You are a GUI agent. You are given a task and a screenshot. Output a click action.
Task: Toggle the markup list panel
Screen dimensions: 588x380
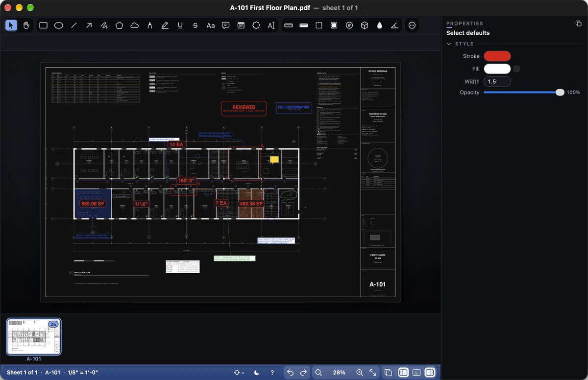pyautogui.click(x=416, y=373)
